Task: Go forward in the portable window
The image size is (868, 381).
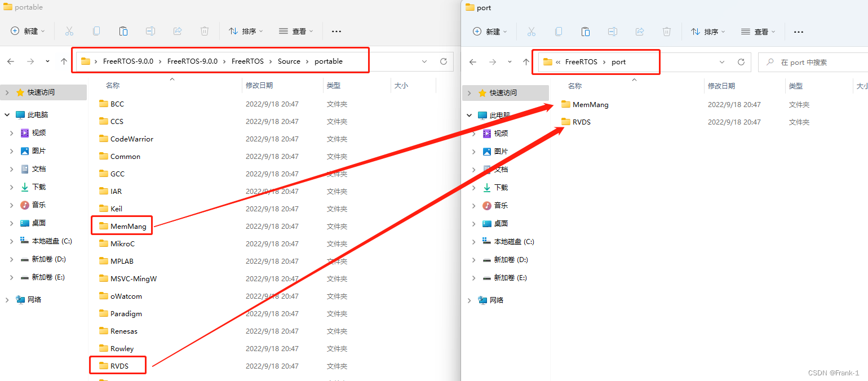Action: pos(30,61)
